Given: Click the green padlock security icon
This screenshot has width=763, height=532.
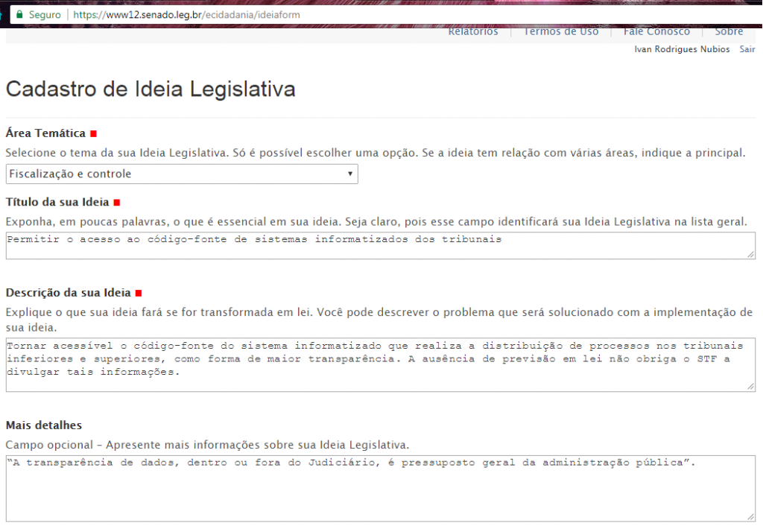Looking at the screenshot, I should click(x=19, y=14).
